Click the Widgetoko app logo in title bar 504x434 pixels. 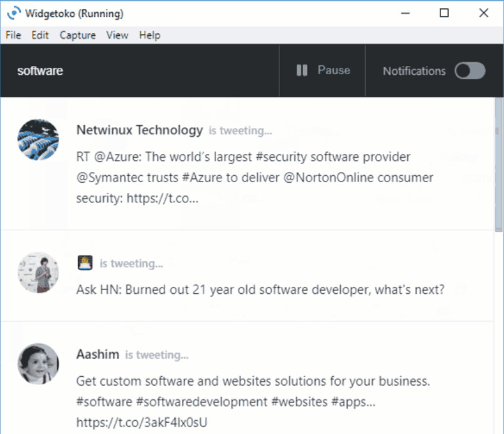tap(14, 13)
